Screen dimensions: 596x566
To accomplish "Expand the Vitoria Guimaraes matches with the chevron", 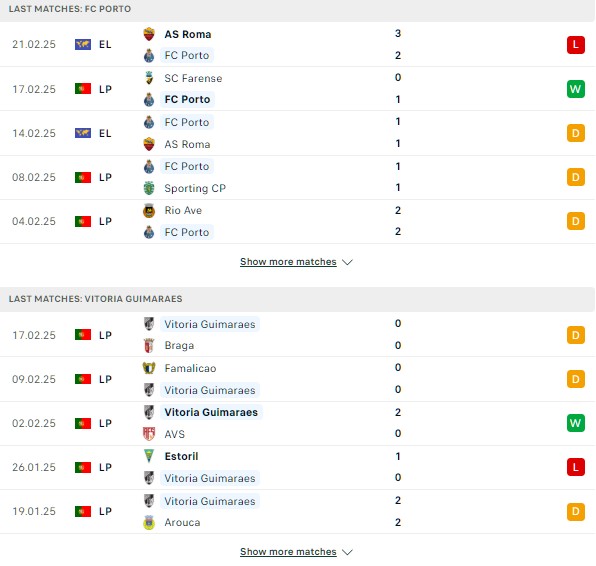I will (347, 552).
